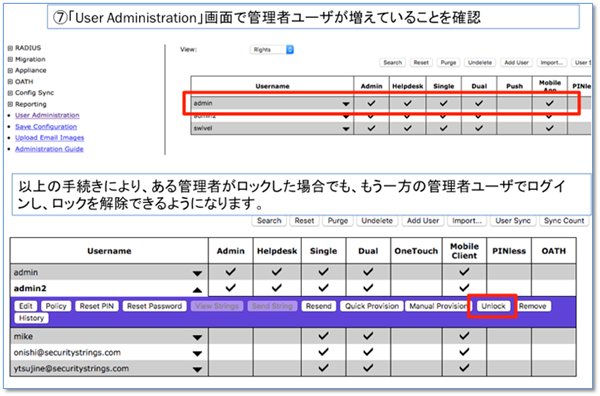Toggle Helpdesk checkmark for admin2 row
This screenshot has width=600, height=396.
point(277,288)
